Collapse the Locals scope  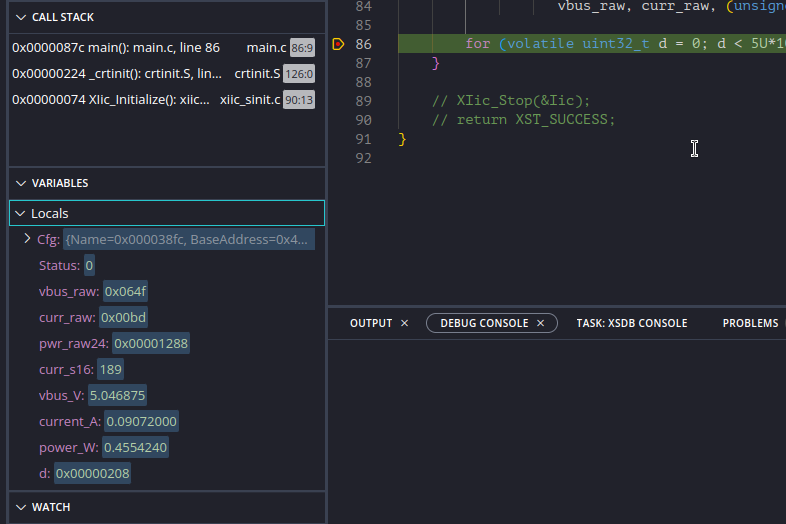coord(20,213)
